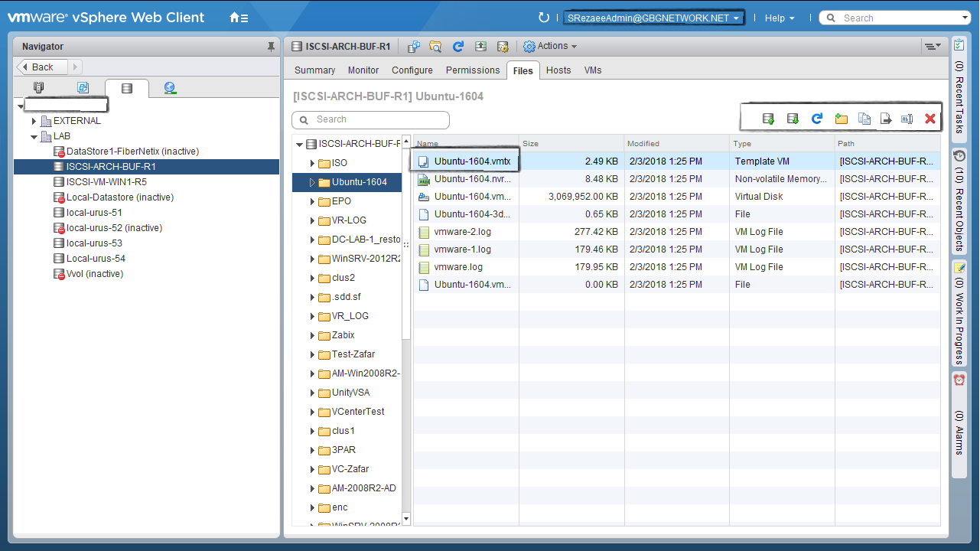Expand the Zabix folder in file tree
The height and width of the screenshot is (551, 980).
[x=312, y=335]
